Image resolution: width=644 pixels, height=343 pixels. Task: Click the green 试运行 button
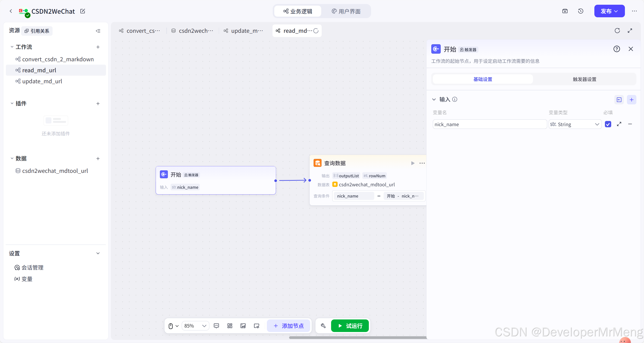click(350, 326)
